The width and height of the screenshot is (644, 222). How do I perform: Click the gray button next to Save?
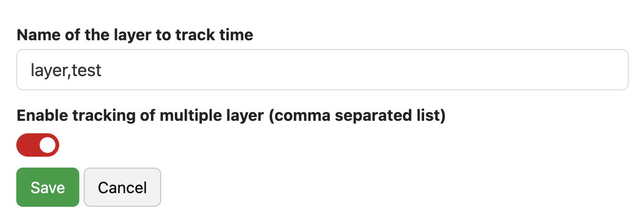coord(122,187)
